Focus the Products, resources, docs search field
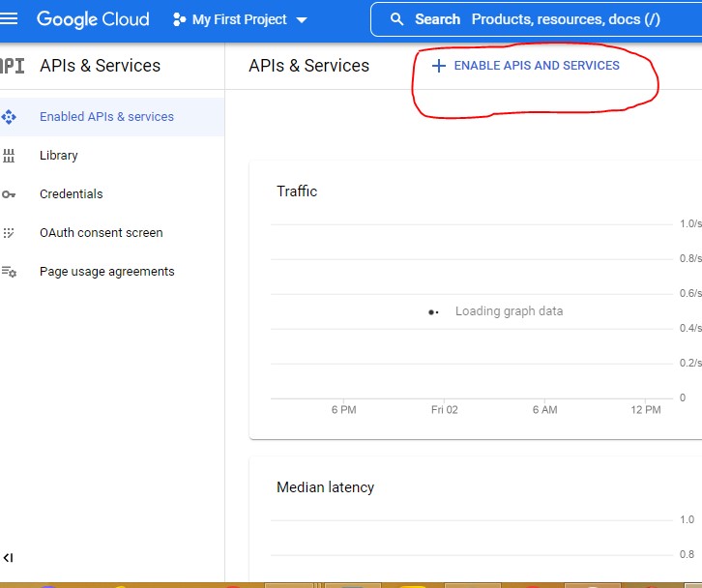Screen dimensions: 702x588 (x=565, y=19)
